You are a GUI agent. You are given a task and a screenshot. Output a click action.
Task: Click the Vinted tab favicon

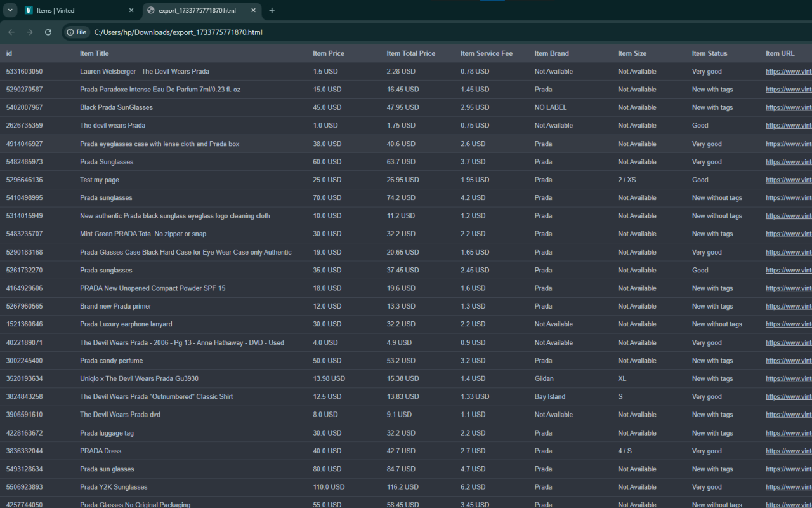point(29,10)
